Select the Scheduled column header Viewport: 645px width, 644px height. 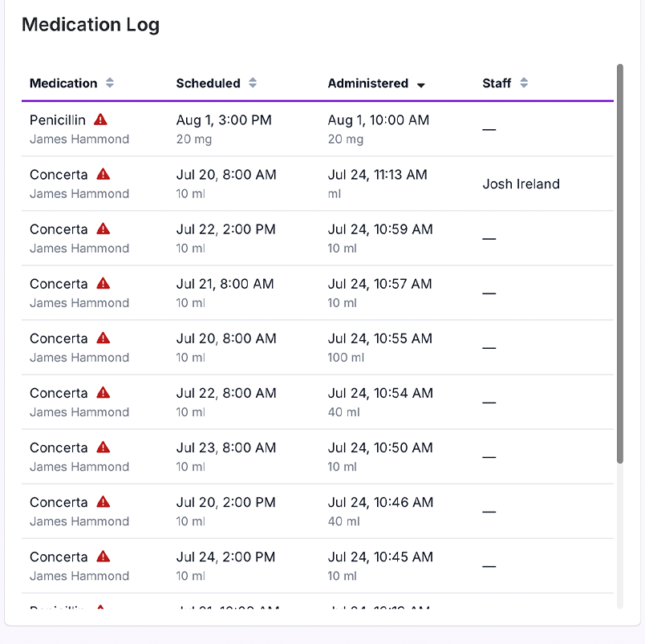[209, 83]
